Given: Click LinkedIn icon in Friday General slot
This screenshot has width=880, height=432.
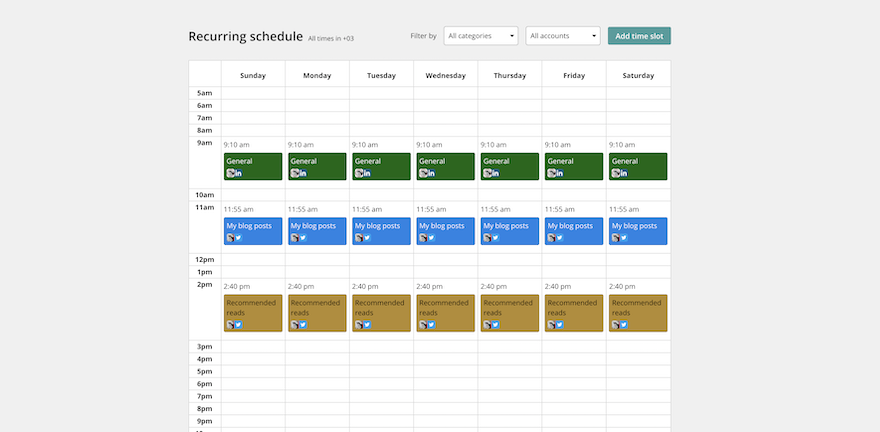Looking at the screenshot, I should pyautogui.click(x=559, y=173).
